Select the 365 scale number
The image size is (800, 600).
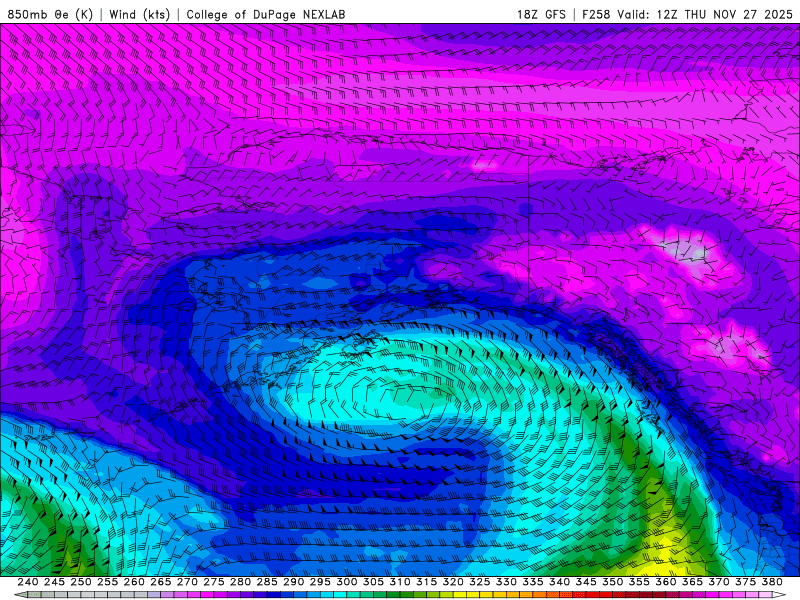tap(692, 582)
